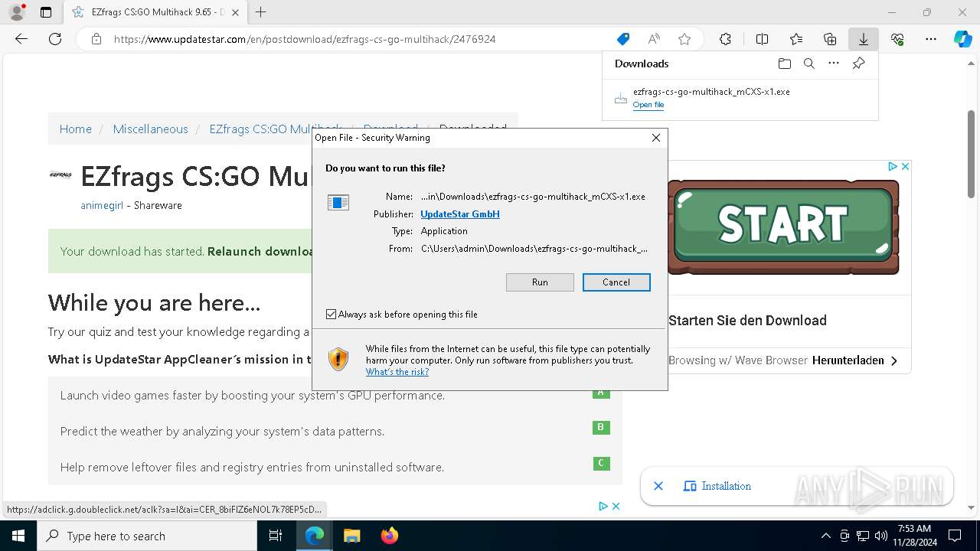Click the Run button
The height and width of the screenshot is (551, 980).
point(540,282)
